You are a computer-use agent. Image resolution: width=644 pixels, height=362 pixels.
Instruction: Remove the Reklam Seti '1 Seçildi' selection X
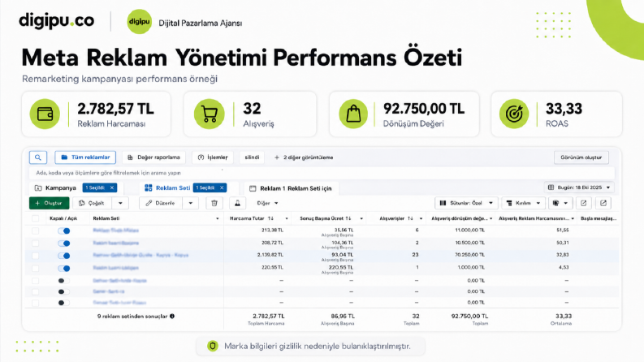tap(222, 187)
